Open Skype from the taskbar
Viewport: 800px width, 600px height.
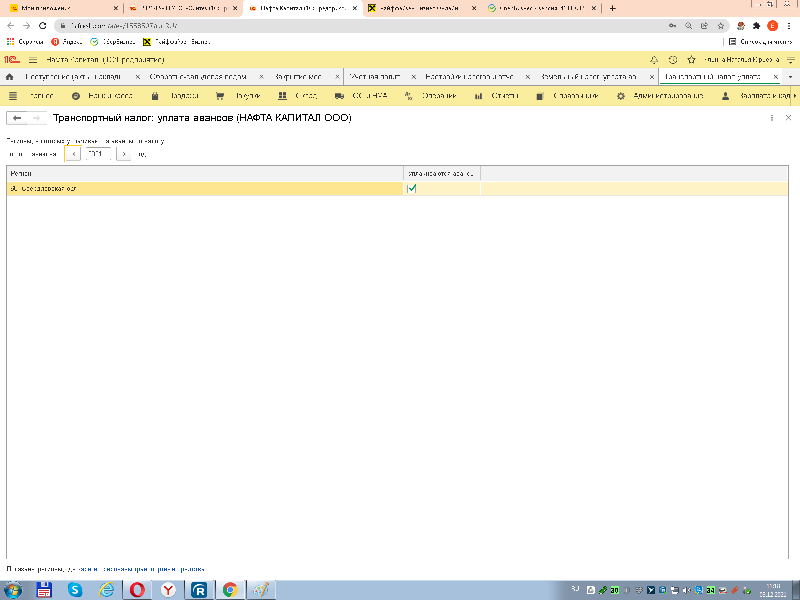[x=75, y=590]
